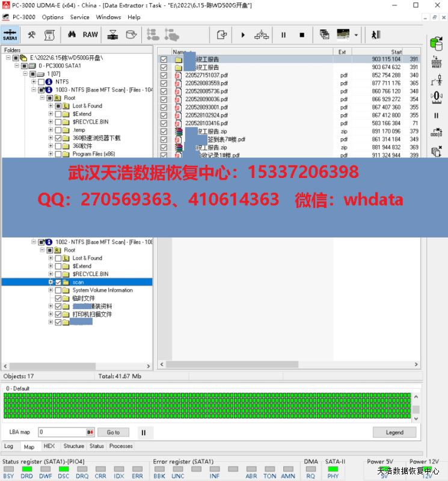Open the Service menu
The height and width of the screenshot is (481, 448).
79,17
